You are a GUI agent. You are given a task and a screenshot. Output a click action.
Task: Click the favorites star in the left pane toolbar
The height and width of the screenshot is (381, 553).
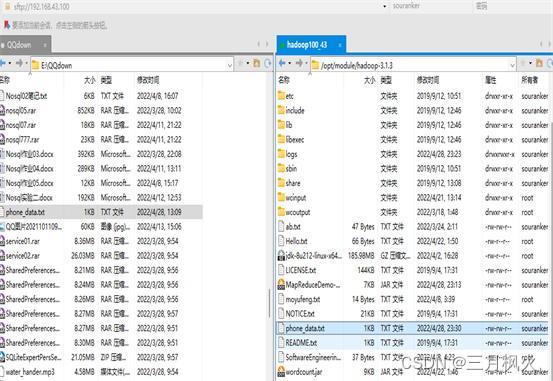coord(241,64)
